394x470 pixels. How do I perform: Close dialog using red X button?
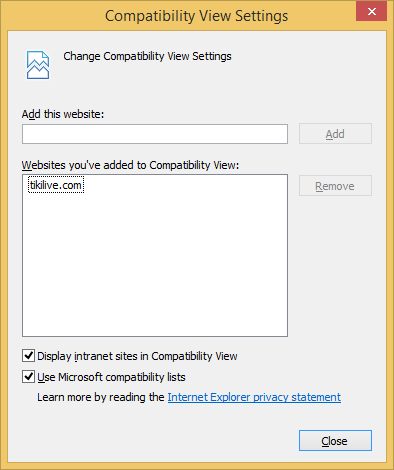(371, 12)
